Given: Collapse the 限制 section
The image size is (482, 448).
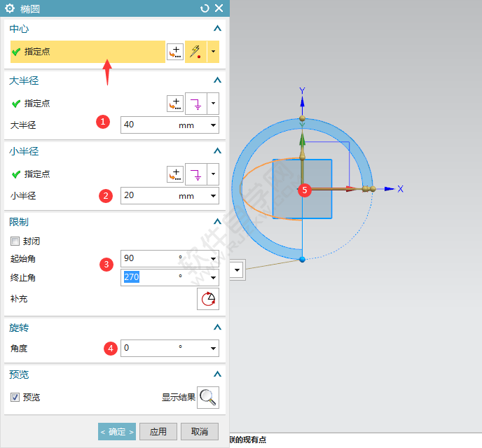Looking at the screenshot, I should [217, 222].
